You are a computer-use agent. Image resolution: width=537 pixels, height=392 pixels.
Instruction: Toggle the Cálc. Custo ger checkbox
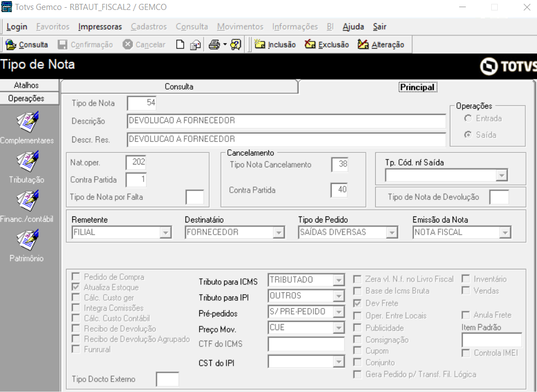[x=76, y=297]
